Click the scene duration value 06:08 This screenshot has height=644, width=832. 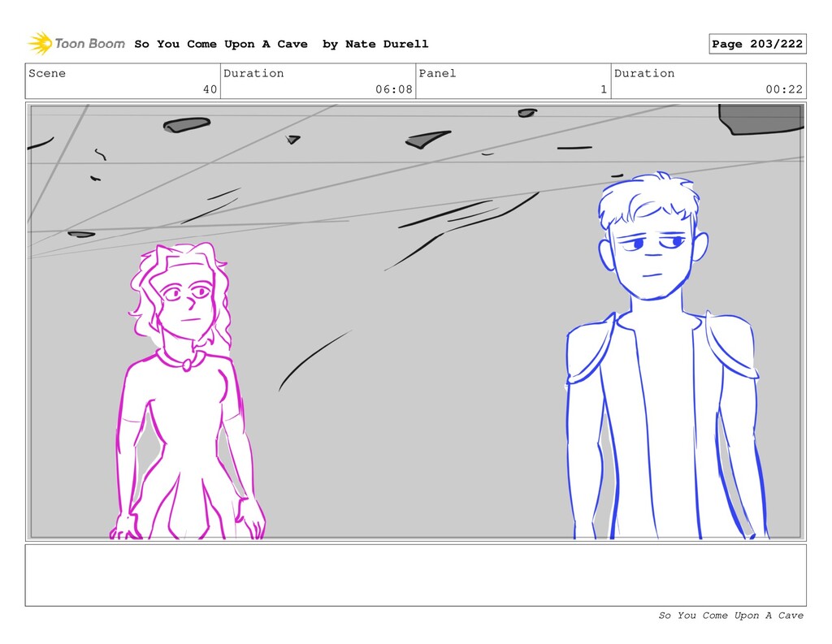pyautogui.click(x=394, y=89)
